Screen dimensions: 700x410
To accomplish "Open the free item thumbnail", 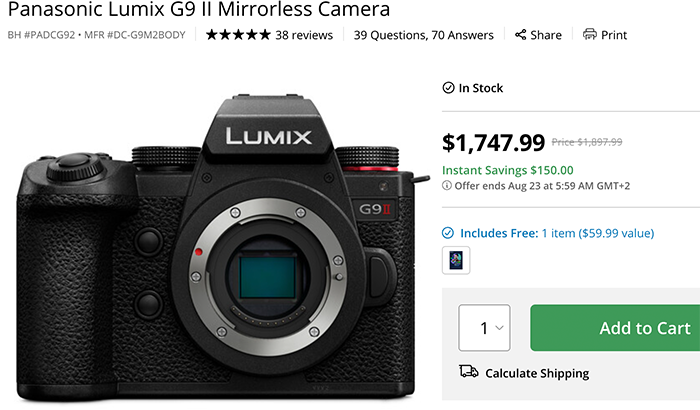I will pos(456,260).
